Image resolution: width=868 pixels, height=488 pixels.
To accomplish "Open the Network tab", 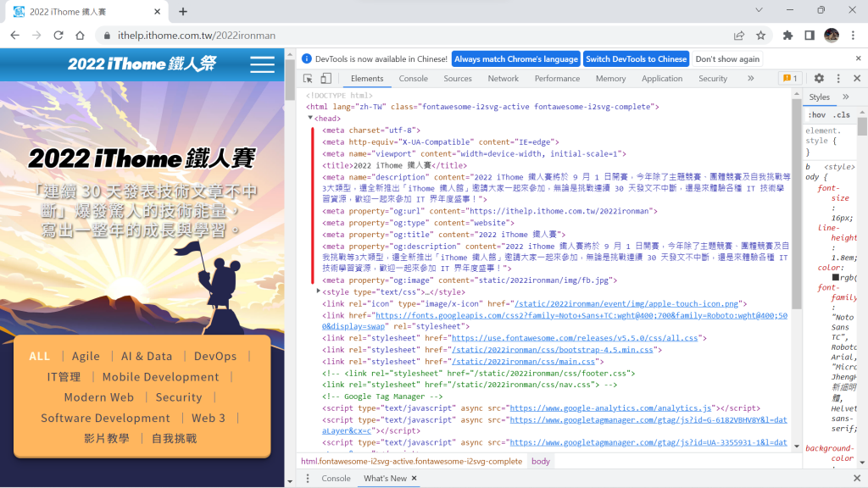I will [x=504, y=79].
